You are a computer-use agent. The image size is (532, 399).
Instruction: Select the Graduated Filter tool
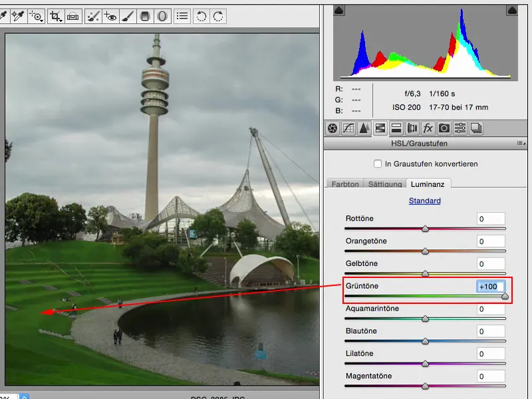click(145, 16)
